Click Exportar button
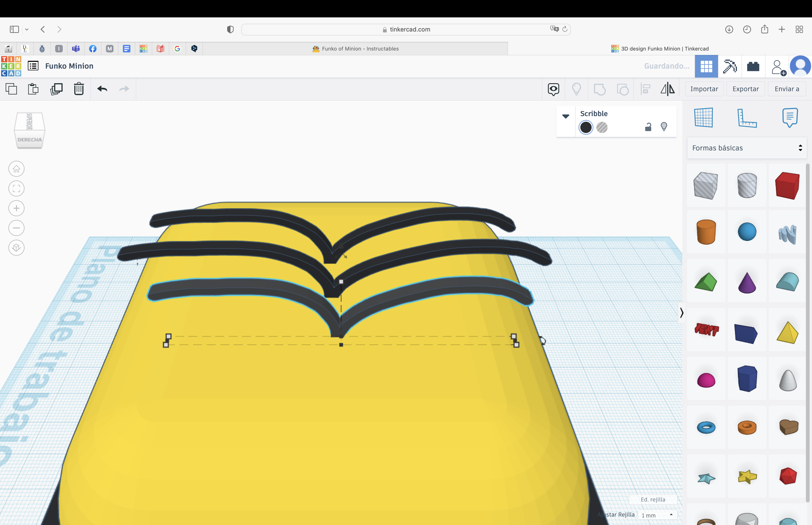 [746, 89]
